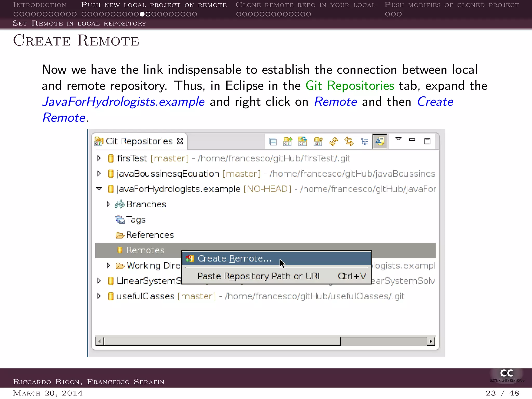This screenshot has width=532, height=399.
Task: Select the Remotes tree item
Action: click(145, 250)
